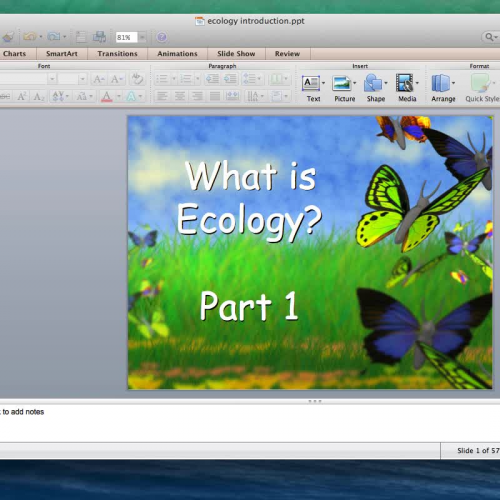Viewport: 500px width, 500px height.
Task: Toggle Justify text alignment
Action: (x=215, y=96)
